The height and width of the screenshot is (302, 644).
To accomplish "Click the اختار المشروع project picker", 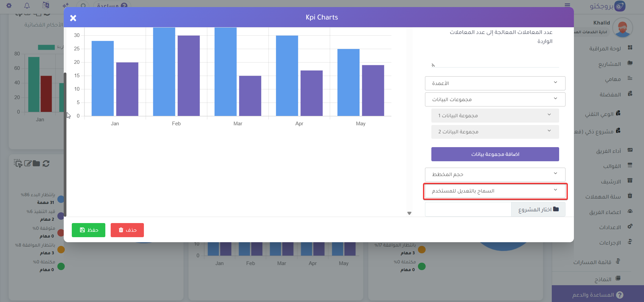I will coord(538,209).
